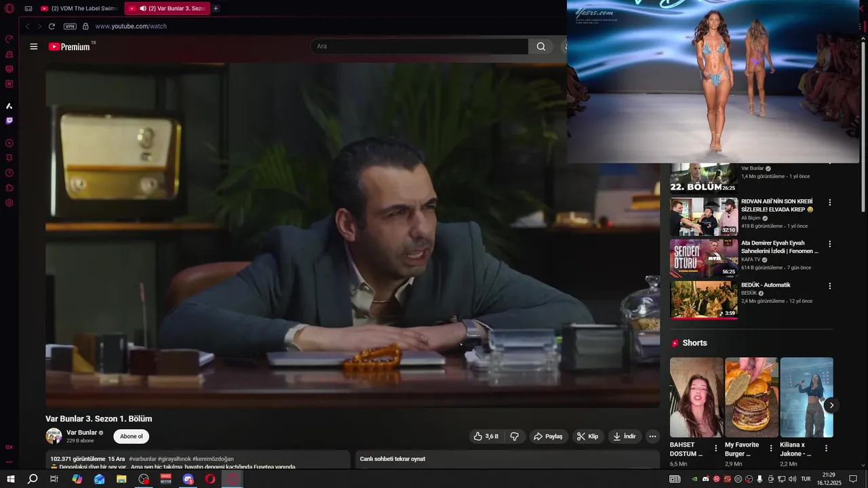Open options for My Favorite Burger short

coord(771,448)
